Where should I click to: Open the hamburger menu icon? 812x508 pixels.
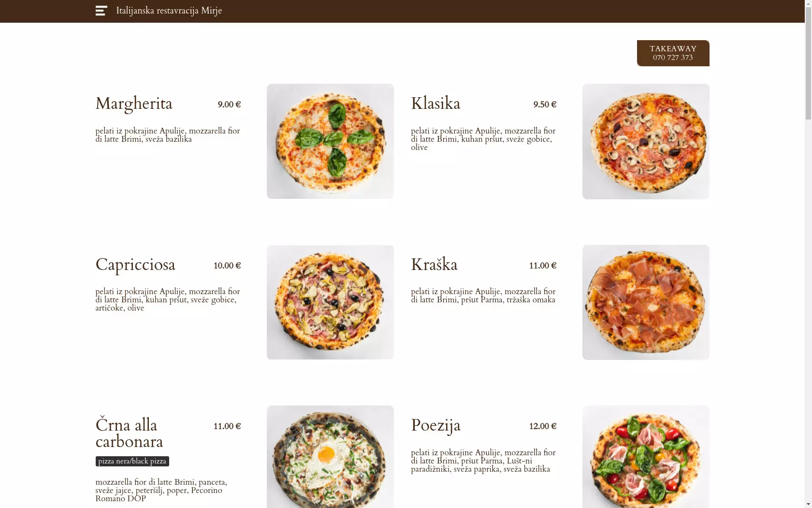tap(101, 11)
